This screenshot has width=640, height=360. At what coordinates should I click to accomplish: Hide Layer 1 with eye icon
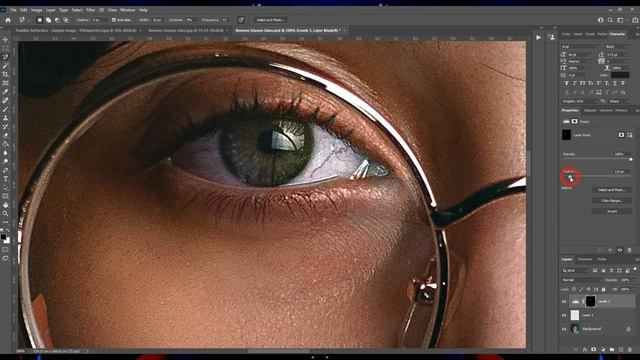[564, 315]
